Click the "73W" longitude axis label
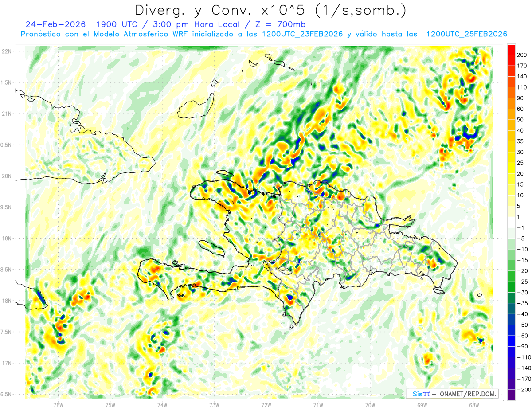Screen dimensions: 532x411 point(214,405)
